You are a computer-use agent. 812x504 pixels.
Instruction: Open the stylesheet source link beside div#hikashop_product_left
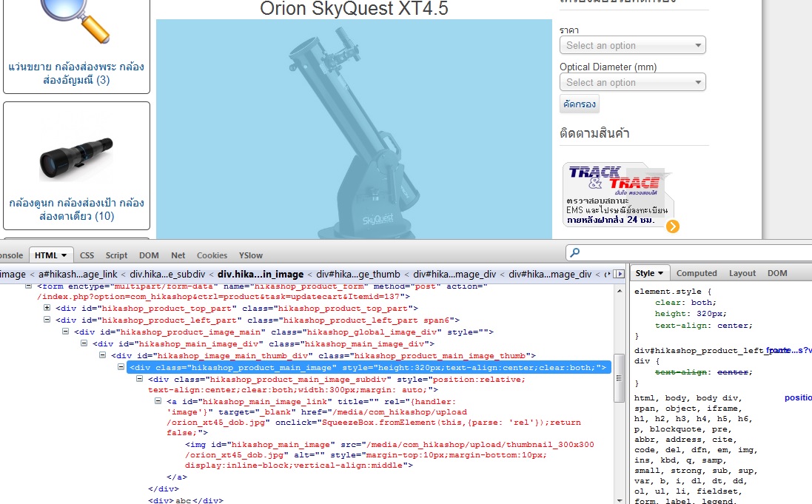[x=789, y=350]
